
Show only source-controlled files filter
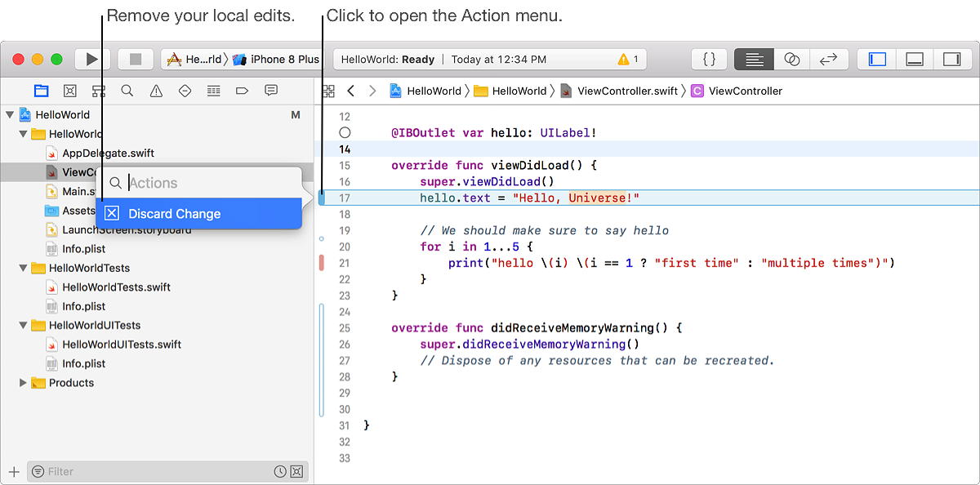pyautogui.click(x=296, y=471)
